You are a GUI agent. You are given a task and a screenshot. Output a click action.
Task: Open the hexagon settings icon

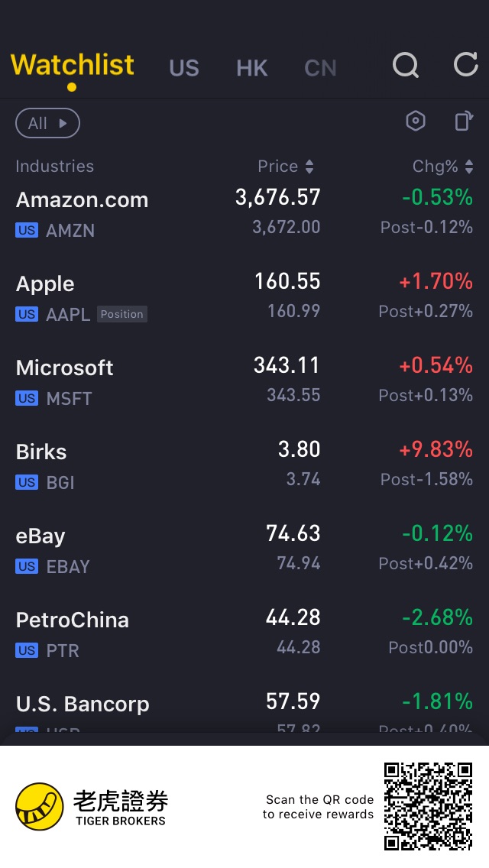(416, 121)
